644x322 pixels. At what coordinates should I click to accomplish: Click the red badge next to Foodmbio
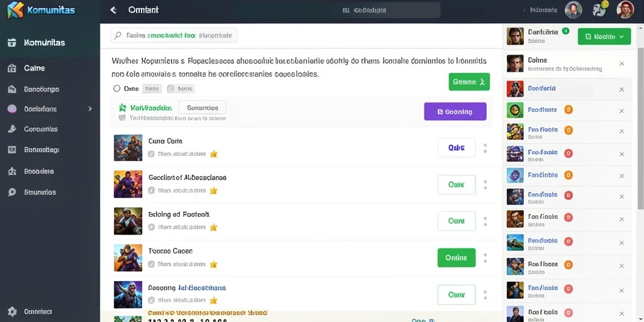pyautogui.click(x=569, y=153)
